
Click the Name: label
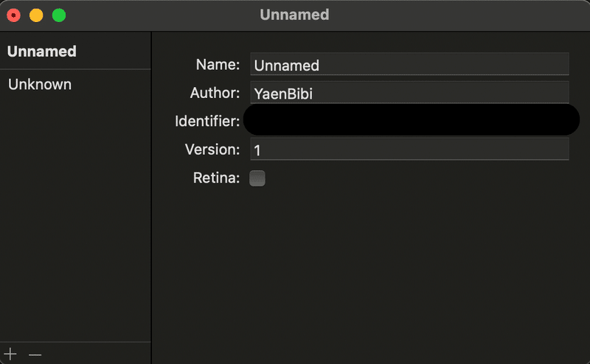[x=218, y=65]
